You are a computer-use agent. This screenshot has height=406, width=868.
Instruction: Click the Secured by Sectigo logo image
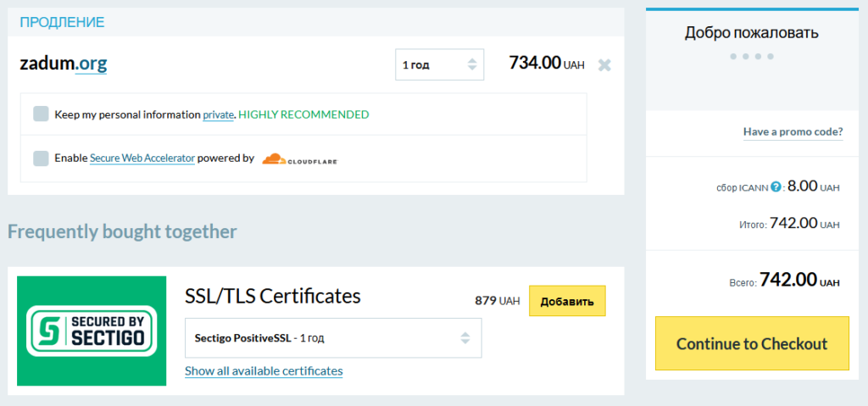[92, 331]
